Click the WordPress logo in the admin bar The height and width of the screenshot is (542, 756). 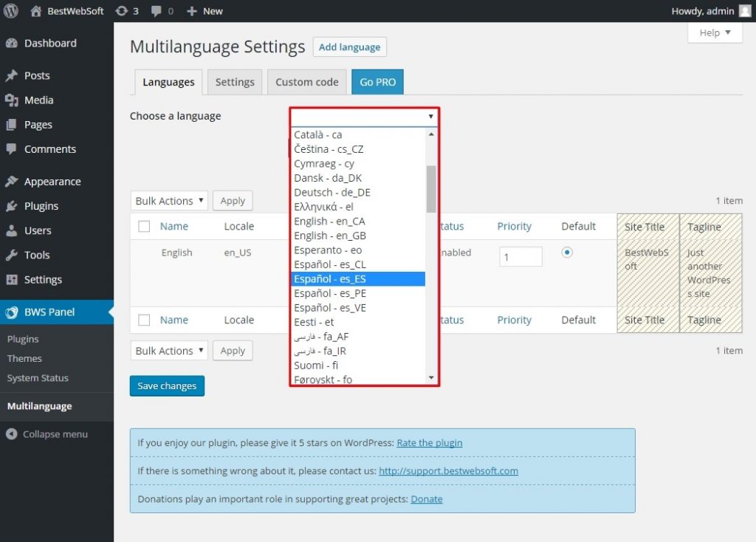coord(10,10)
